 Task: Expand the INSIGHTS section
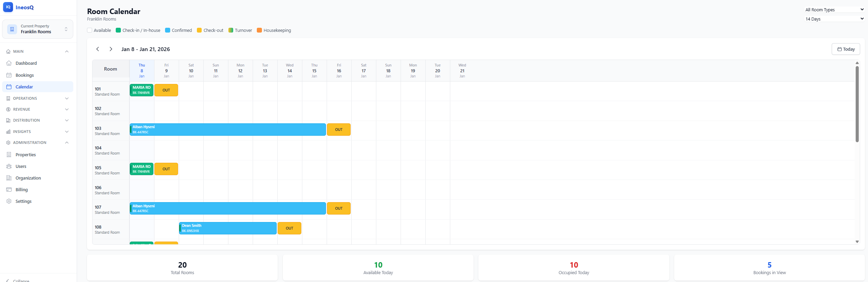coord(38,132)
